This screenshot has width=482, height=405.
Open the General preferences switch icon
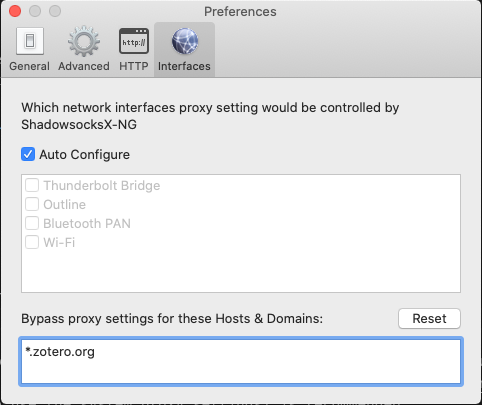30,41
